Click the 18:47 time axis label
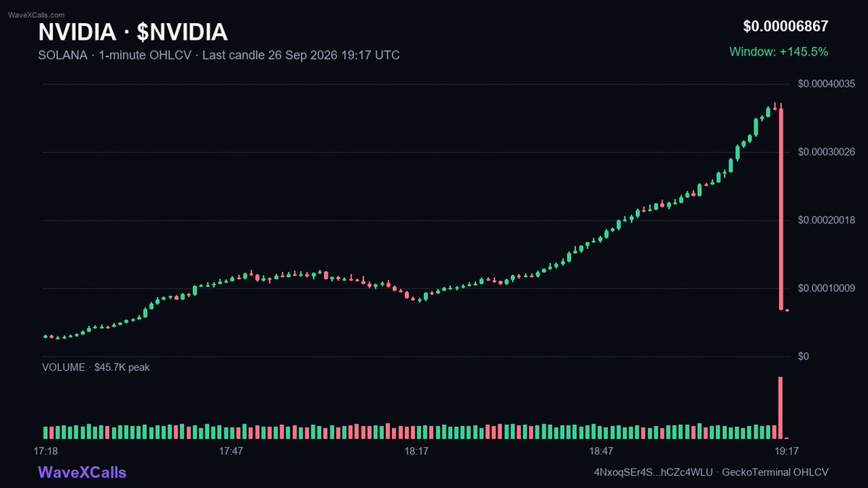 pyautogui.click(x=601, y=451)
